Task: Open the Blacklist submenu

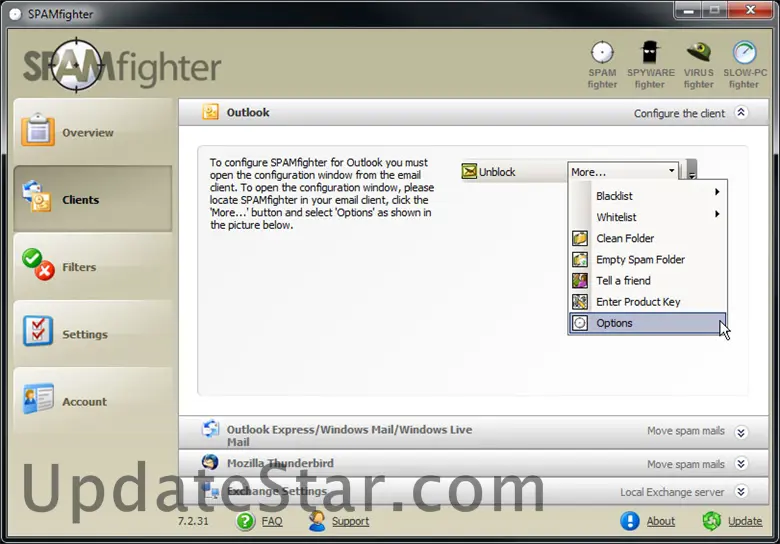Action: click(x=647, y=195)
